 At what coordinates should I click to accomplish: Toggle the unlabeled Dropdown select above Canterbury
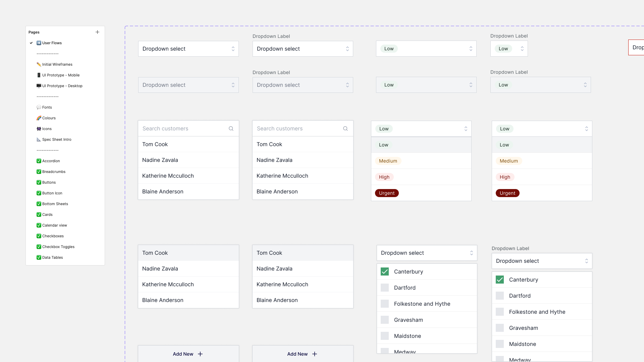pyautogui.click(x=427, y=253)
